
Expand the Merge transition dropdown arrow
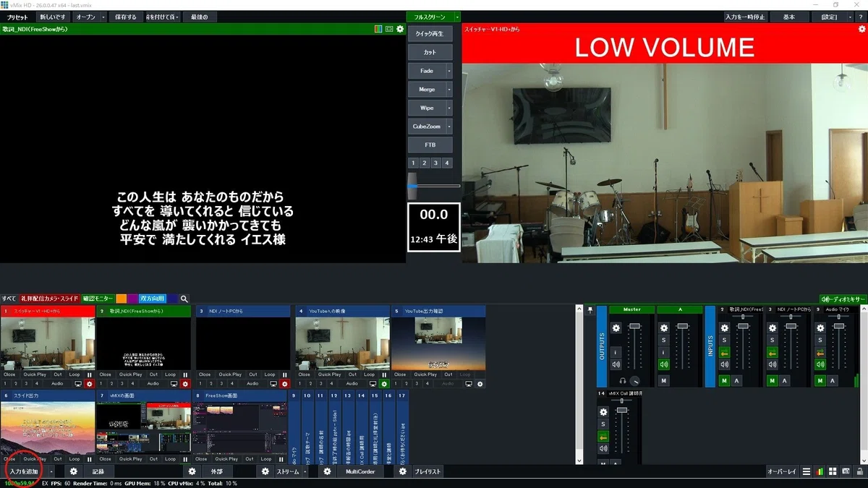(x=449, y=90)
